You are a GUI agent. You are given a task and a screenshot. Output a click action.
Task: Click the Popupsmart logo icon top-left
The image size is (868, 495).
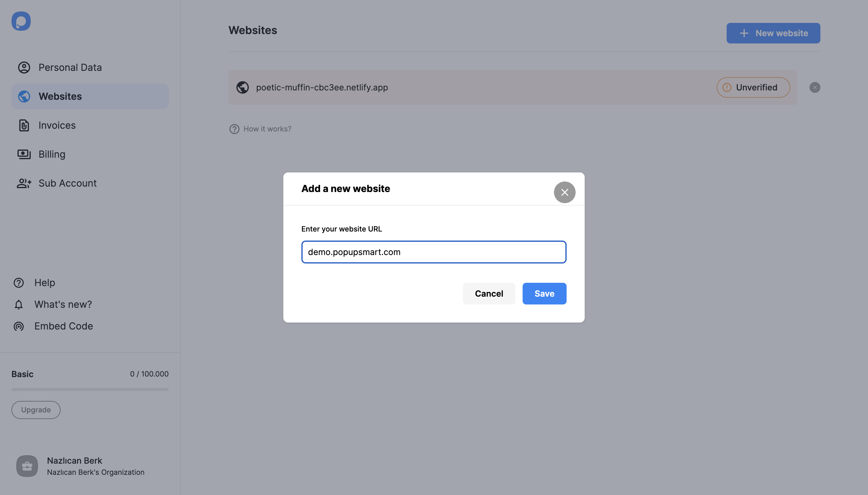coord(21,21)
